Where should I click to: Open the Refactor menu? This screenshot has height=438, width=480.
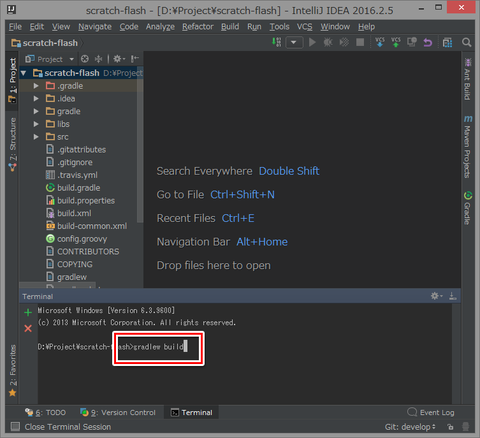pyautogui.click(x=198, y=27)
